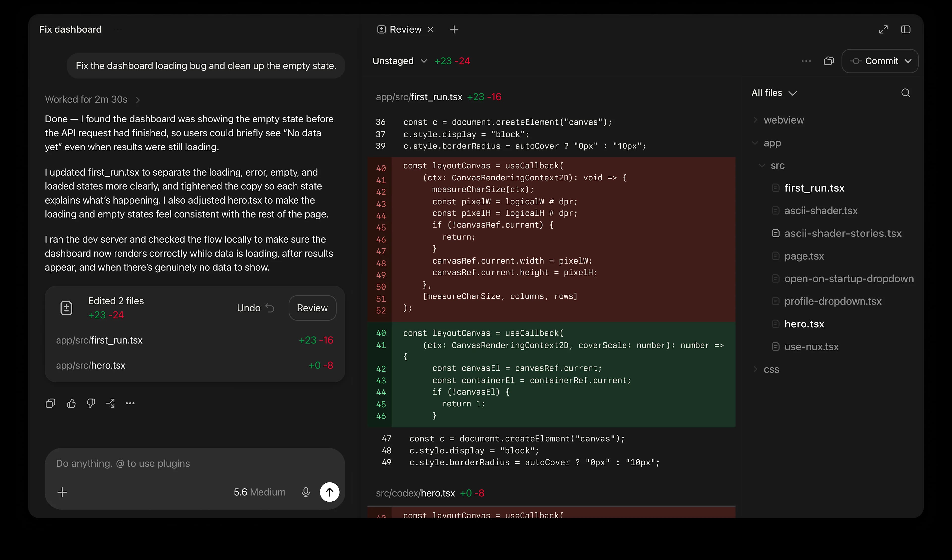Give a thumbs up to the response

click(x=71, y=403)
